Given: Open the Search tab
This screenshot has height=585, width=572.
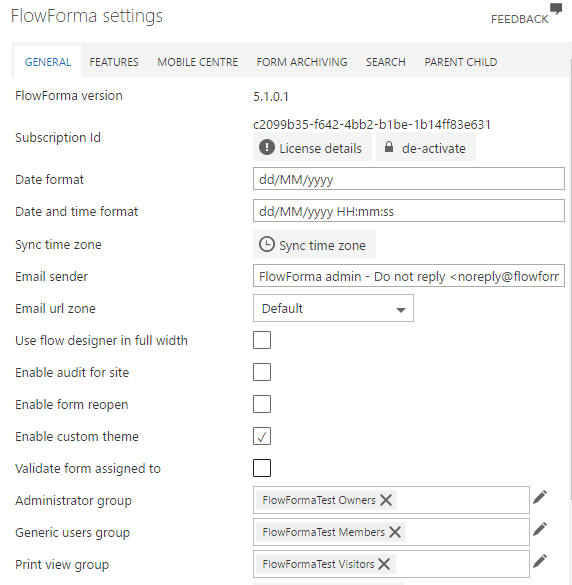Looking at the screenshot, I should 385,62.
